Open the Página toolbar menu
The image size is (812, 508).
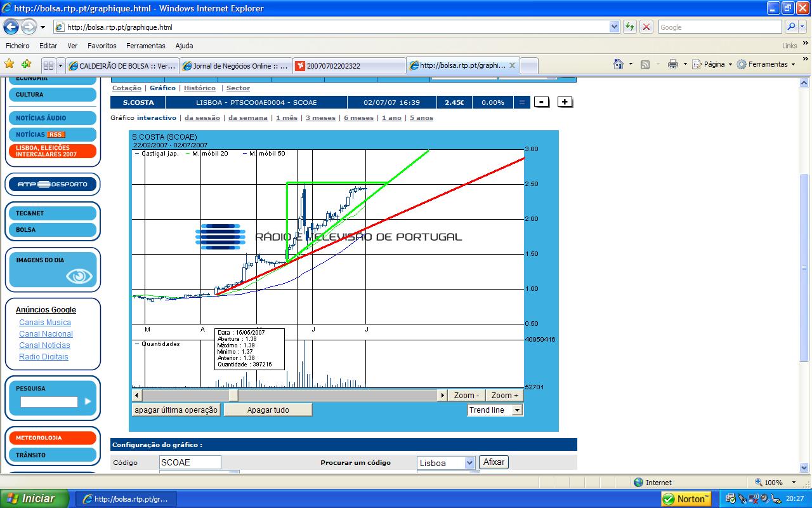(x=712, y=64)
